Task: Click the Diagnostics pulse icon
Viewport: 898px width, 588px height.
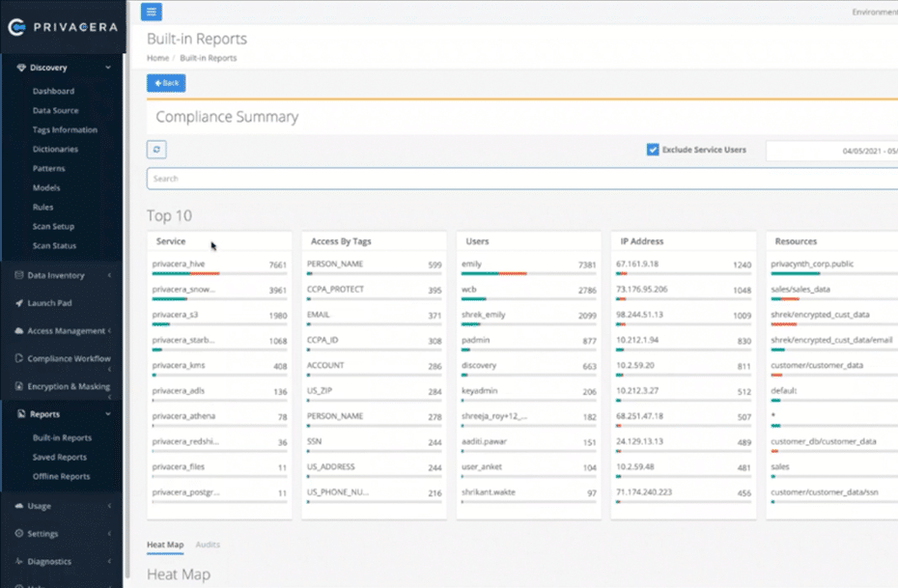Action: 19,562
